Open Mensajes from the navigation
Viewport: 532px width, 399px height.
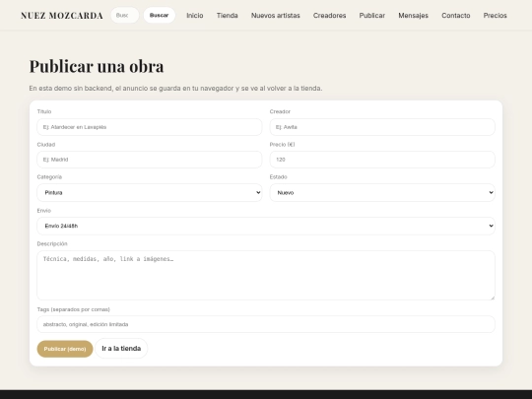413,16
